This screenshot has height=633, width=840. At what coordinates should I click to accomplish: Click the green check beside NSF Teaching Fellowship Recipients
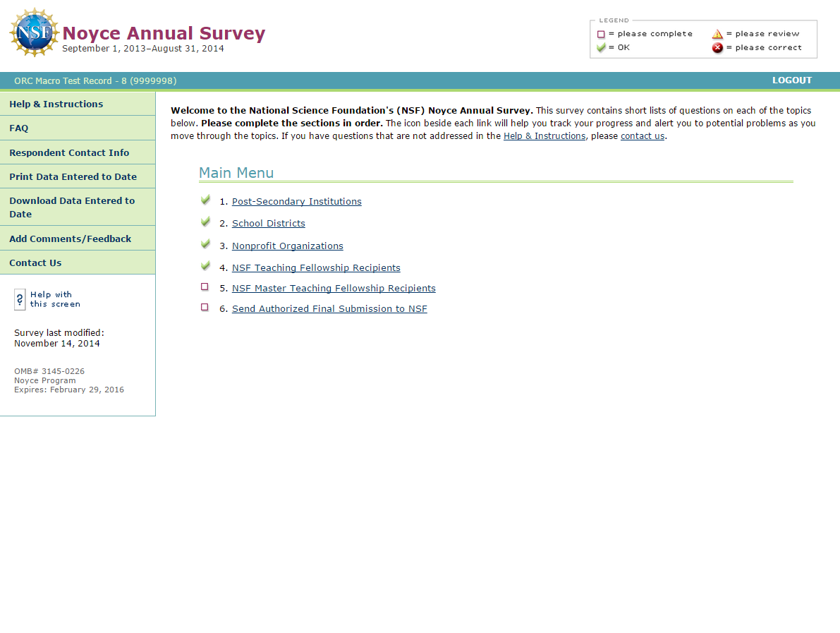[x=205, y=266]
